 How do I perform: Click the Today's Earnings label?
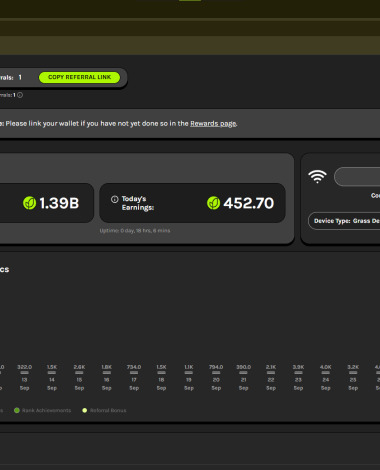138,203
